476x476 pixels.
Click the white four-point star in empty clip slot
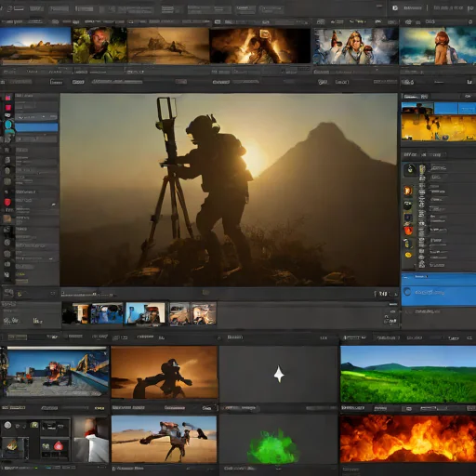coord(279,374)
